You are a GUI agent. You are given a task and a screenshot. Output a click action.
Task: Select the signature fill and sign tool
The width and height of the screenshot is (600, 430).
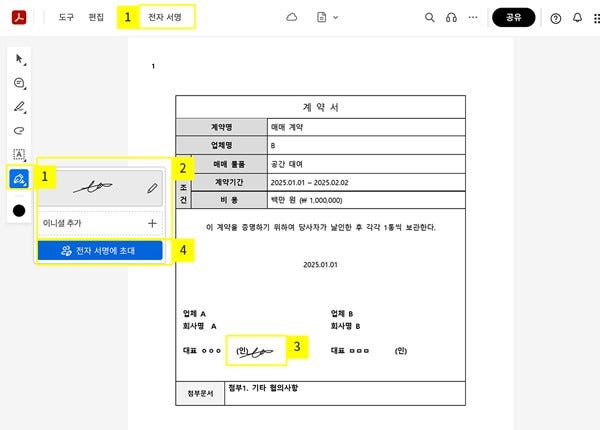click(19, 178)
